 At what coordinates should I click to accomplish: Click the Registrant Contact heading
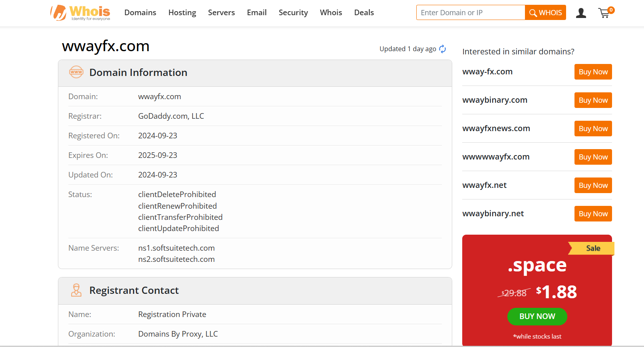pos(134,290)
